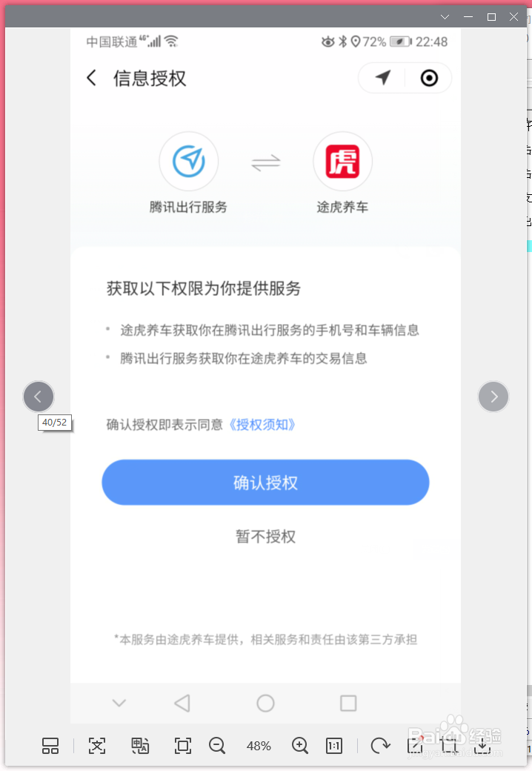Rotate the image clockwise

pyautogui.click(x=380, y=746)
